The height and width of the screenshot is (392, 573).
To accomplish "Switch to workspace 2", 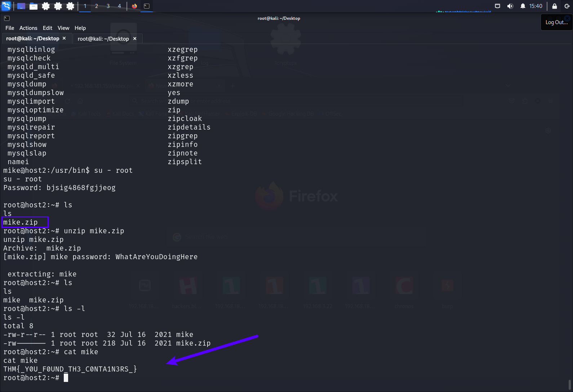I will 97,6.
